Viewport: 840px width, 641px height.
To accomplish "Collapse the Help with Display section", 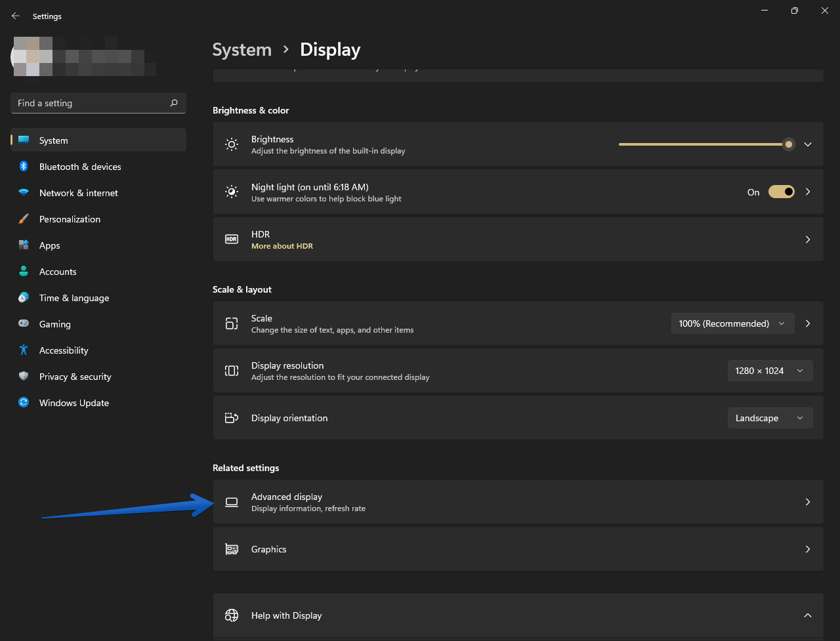I will coord(808,615).
